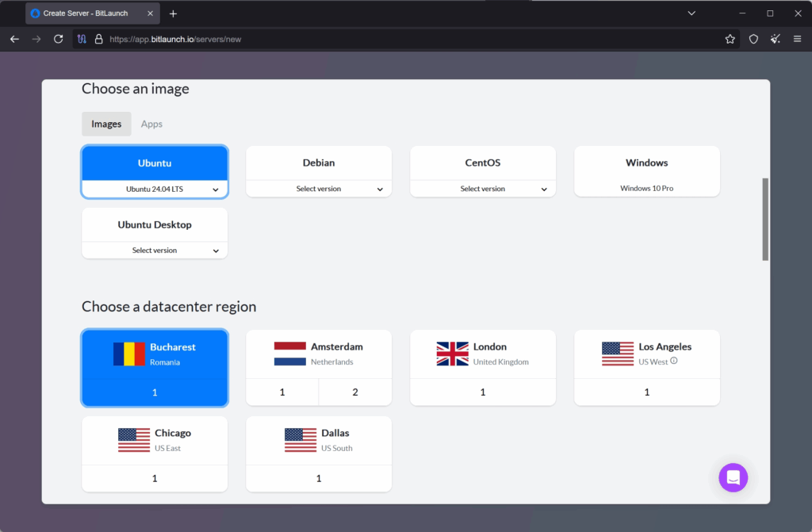Choose the Ubuntu Desktop image
This screenshot has width=812, height=532.
[155, 224]
